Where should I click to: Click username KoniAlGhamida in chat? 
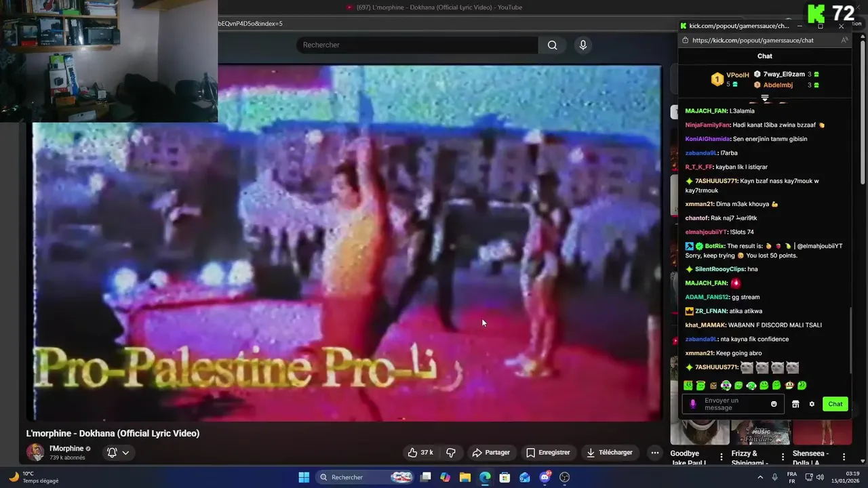click(x=707, y=139)
